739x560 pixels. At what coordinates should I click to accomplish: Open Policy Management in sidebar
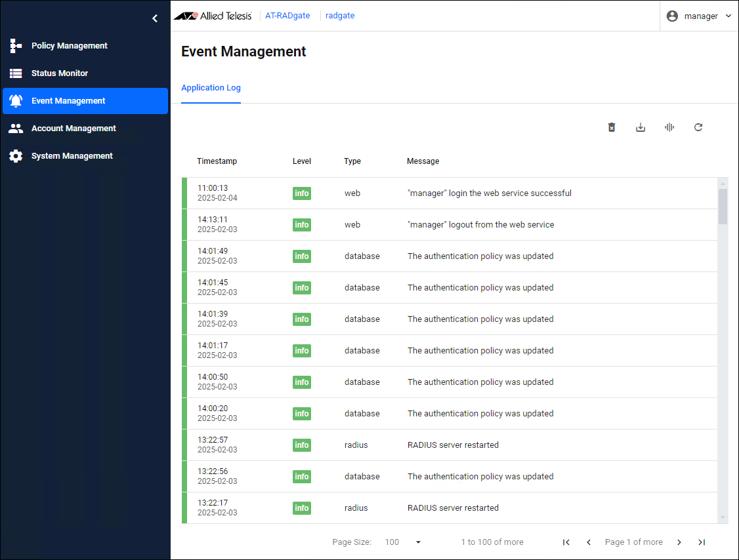tap(69, 46)
